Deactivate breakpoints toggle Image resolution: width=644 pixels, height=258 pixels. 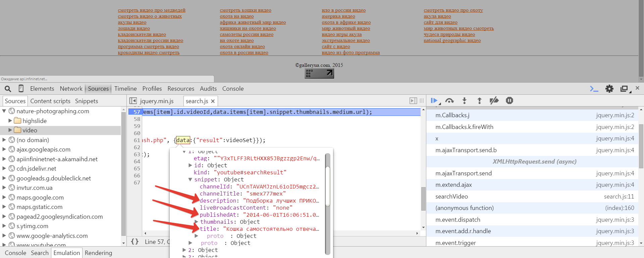click(494, 100)
